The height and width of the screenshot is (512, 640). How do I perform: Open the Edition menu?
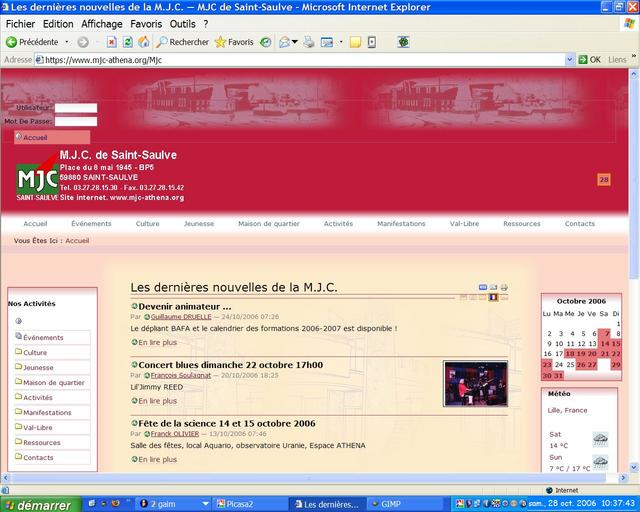[x=58, y=24]
